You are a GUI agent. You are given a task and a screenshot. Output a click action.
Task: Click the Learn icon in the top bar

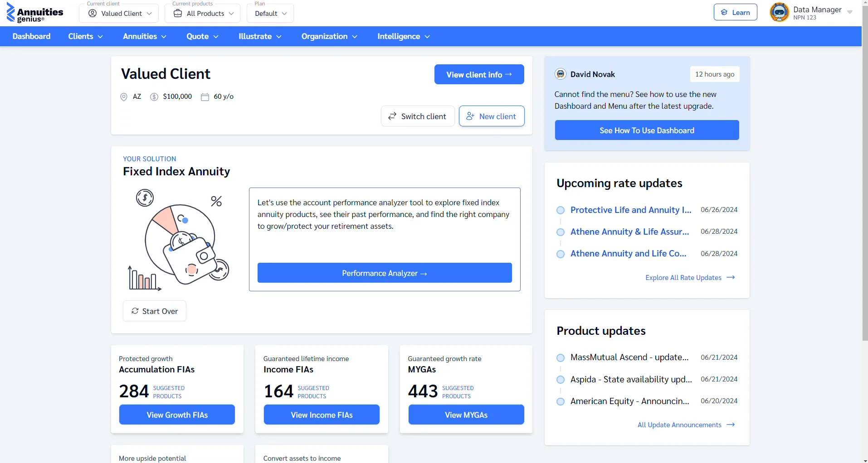pyautogui.click(x=724, y=12)
